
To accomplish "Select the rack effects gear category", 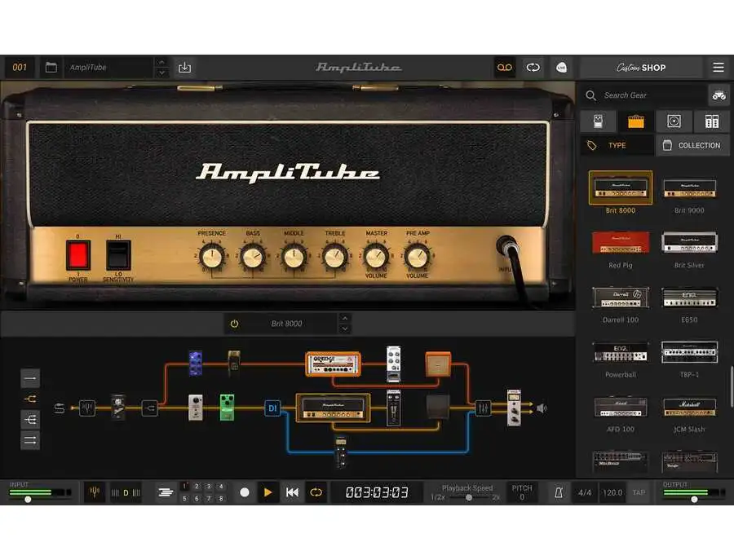I will [711, 121].
